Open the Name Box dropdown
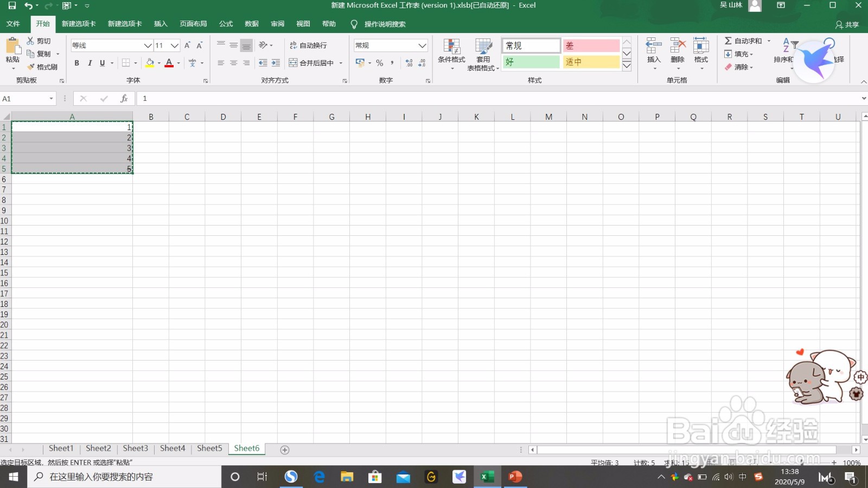 [52, 99]
